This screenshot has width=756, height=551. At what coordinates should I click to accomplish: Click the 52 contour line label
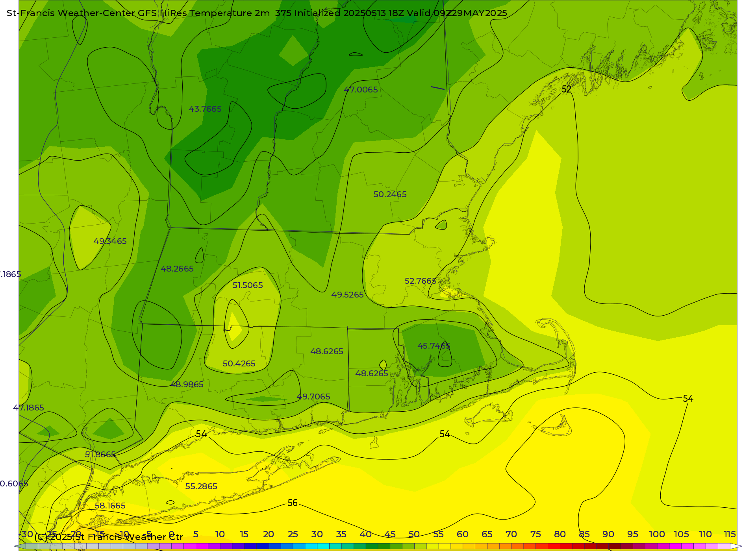coord(567,89)
